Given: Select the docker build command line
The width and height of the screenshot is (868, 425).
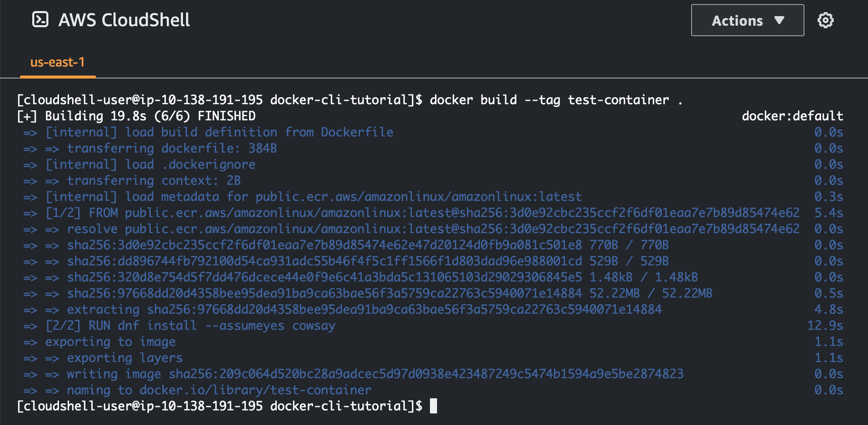Looking at the screenshot, I should point(555,100).
